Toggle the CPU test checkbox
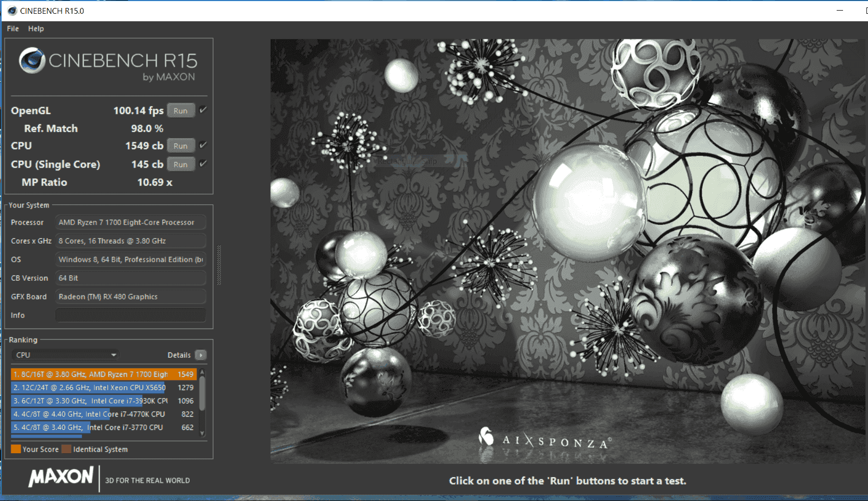The width and height of the screenshot is (868, 501). [x=203, y=145]
